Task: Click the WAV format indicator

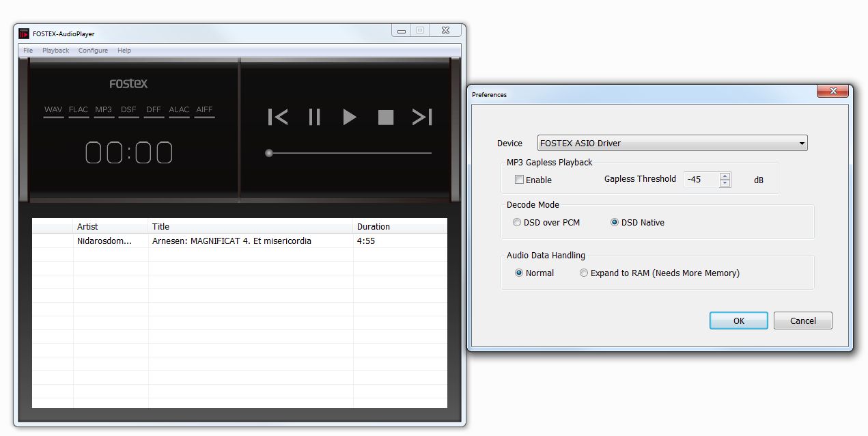Action: pos(53,110)
